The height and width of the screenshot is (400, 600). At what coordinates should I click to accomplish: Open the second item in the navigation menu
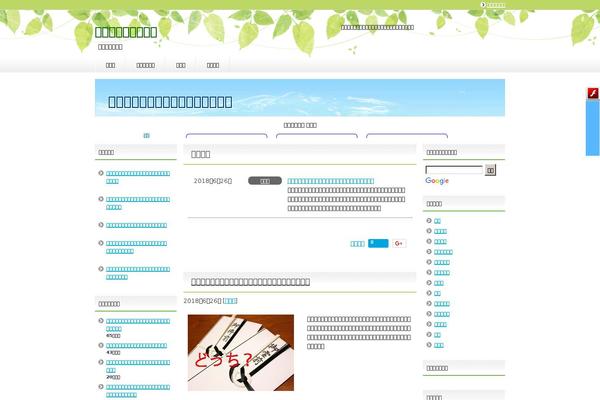click(145, 65)
